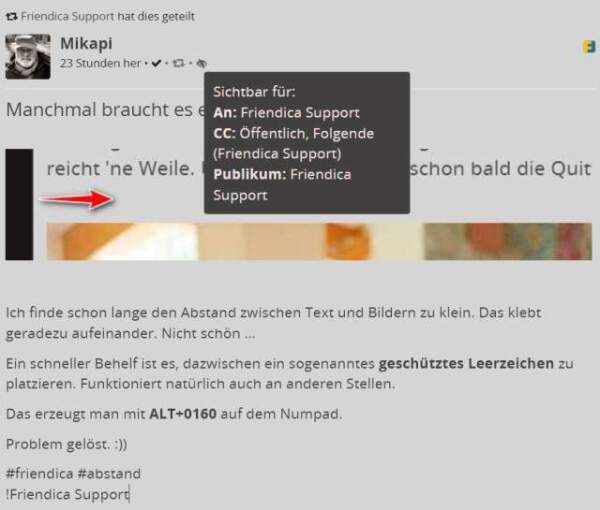Open the '!Friendica Support' group mention
This screenshot has width=600, height=510.
pos(67,494)
